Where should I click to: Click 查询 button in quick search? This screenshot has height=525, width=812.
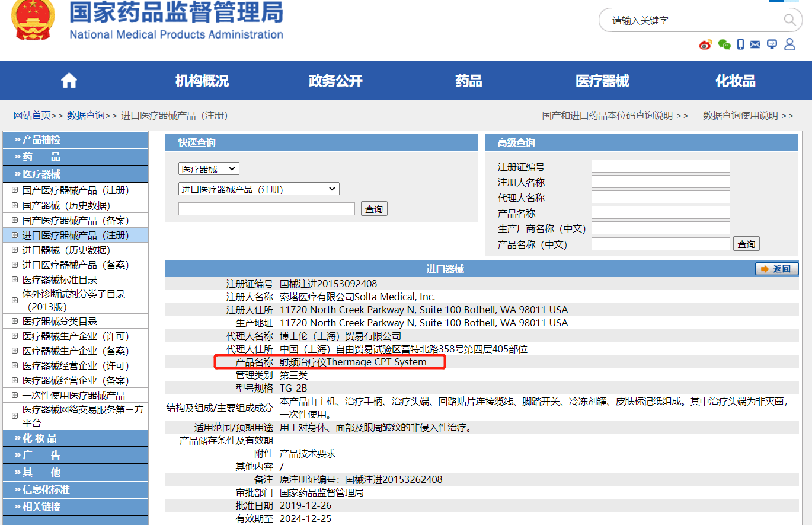coord(374,209)
